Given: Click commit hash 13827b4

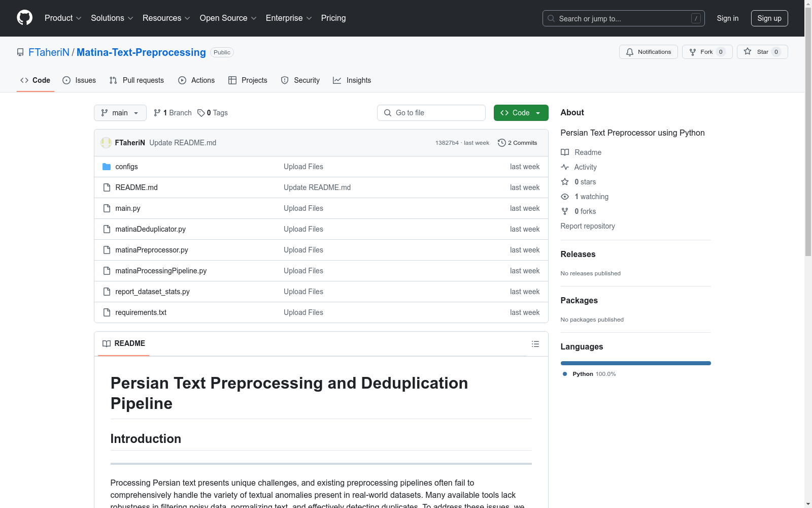Looking at the screenshot, I should click(447, 143).
